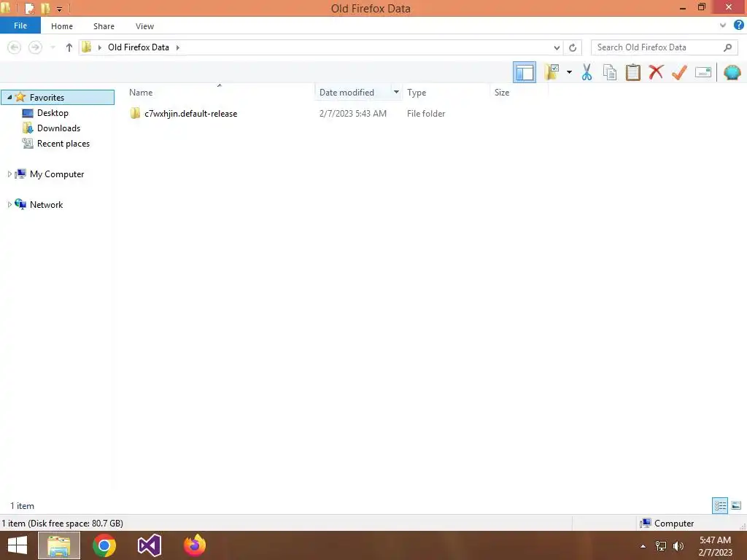Click the '2/7/2023 5:43 AM' date cell
This screenshot has height=560, width=747.
(x=353, y=113)
